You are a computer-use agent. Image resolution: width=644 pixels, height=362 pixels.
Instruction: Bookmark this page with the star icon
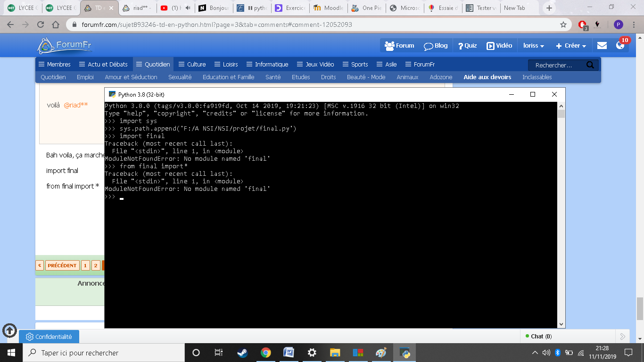(563, 25)
